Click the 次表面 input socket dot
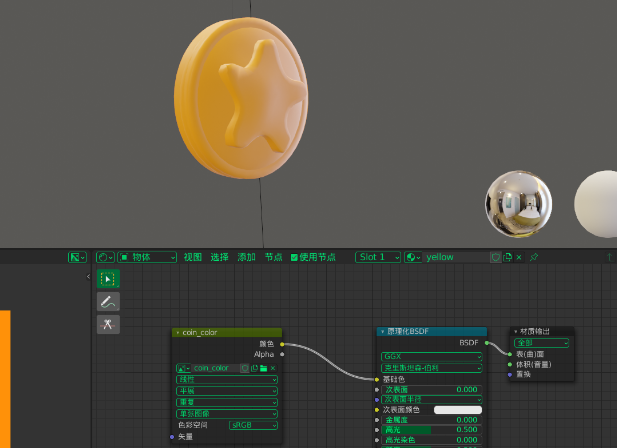This screenshot has height=448, width=617. click(x=377, y=390)
